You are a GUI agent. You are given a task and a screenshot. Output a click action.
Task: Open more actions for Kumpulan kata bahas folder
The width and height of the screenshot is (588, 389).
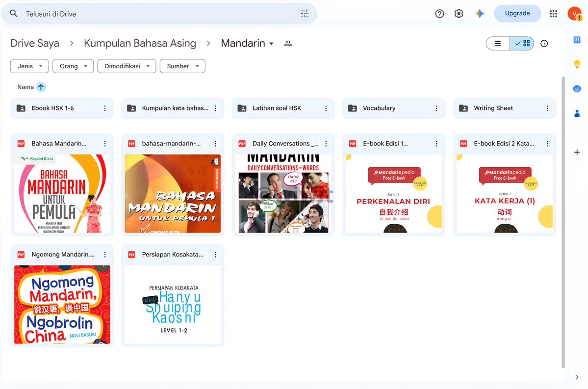216,108
